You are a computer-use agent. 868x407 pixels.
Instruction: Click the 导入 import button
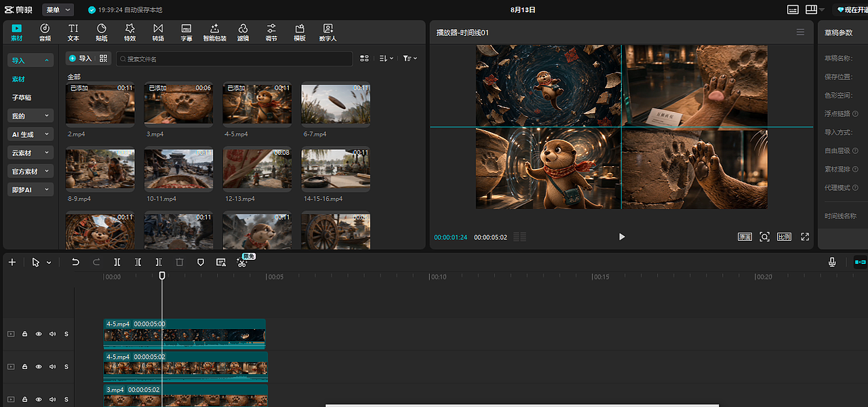coord(80,59)
